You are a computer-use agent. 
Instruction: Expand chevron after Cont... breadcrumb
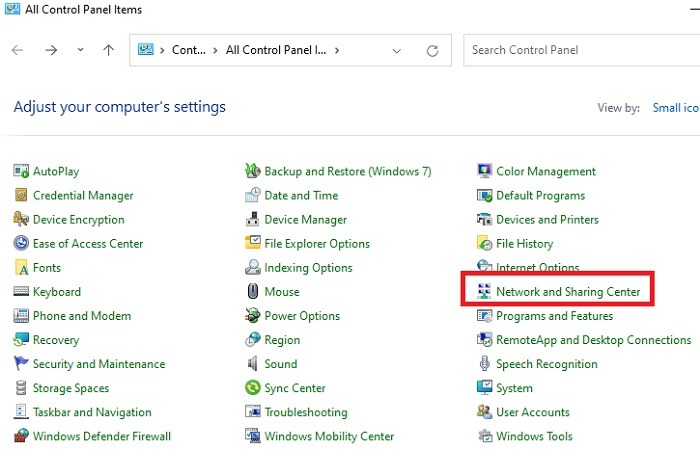(216, 50)
